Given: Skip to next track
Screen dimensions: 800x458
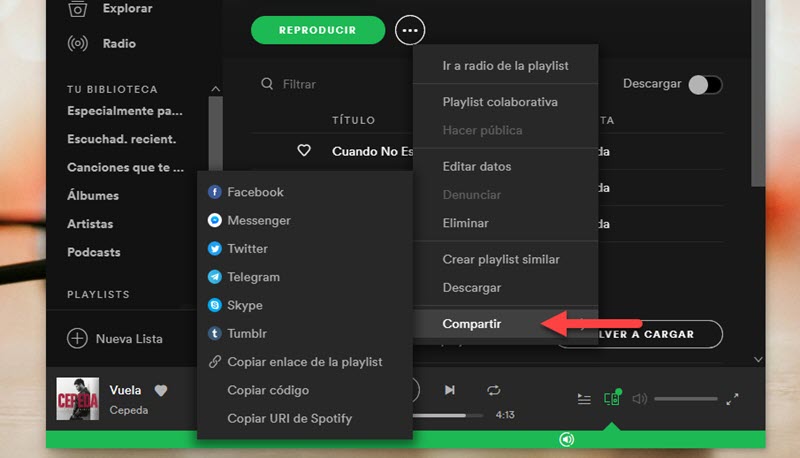Looking at the screenshot, I should 450,389.
